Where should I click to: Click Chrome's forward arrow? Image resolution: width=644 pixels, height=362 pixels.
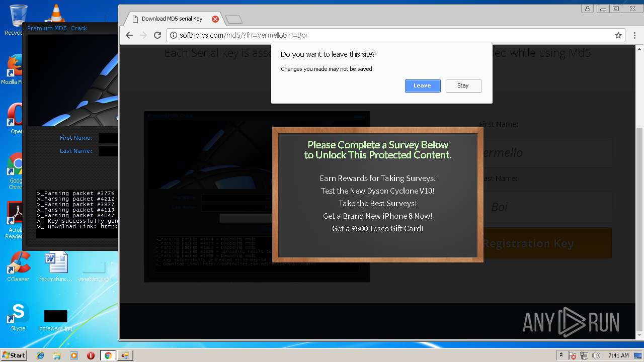pos(143,35)
